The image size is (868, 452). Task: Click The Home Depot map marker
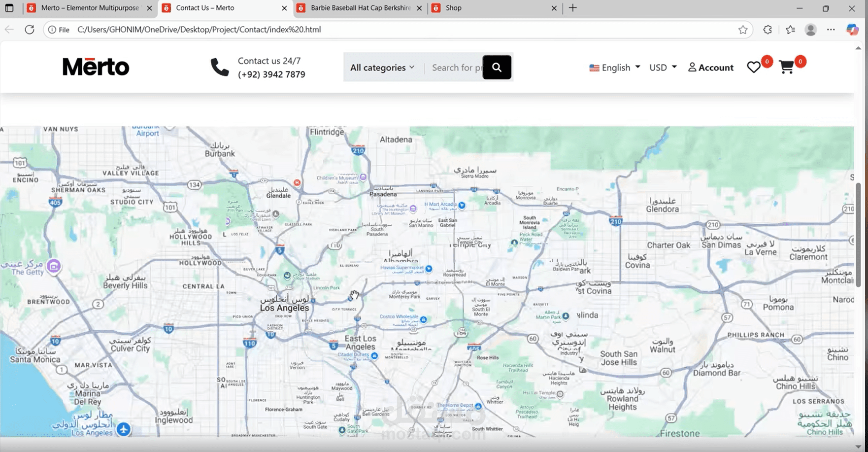point(478,406)
